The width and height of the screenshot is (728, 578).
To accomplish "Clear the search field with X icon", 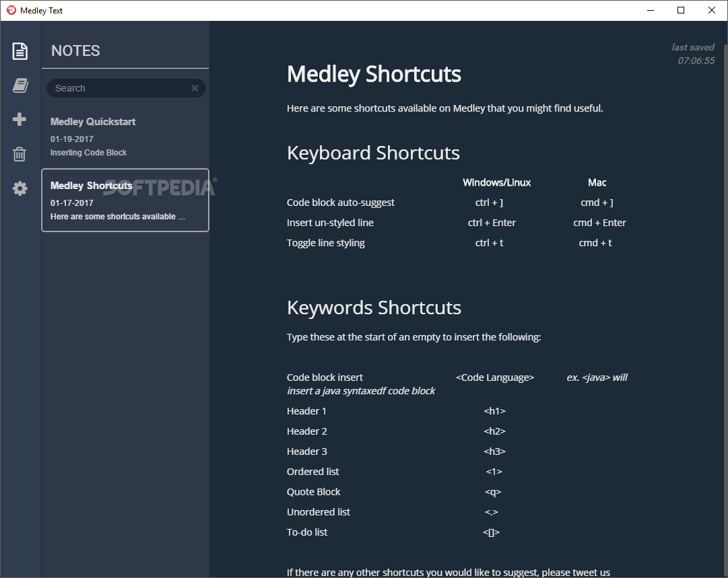I will 195,87.
